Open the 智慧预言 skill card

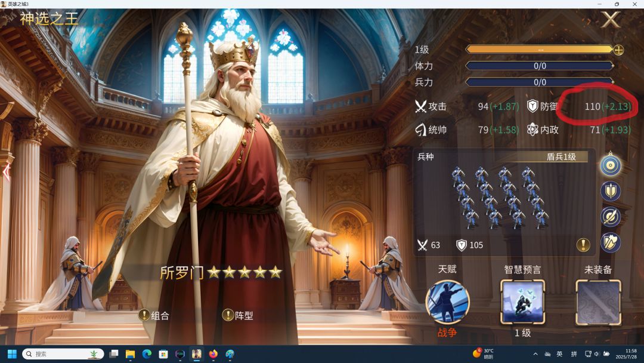(522, 302)
